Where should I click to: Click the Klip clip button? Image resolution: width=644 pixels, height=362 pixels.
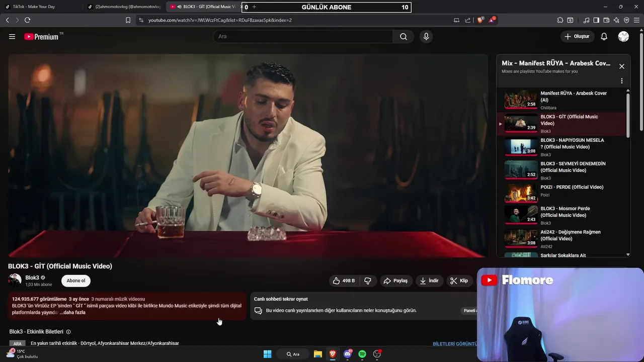[459, 281]
